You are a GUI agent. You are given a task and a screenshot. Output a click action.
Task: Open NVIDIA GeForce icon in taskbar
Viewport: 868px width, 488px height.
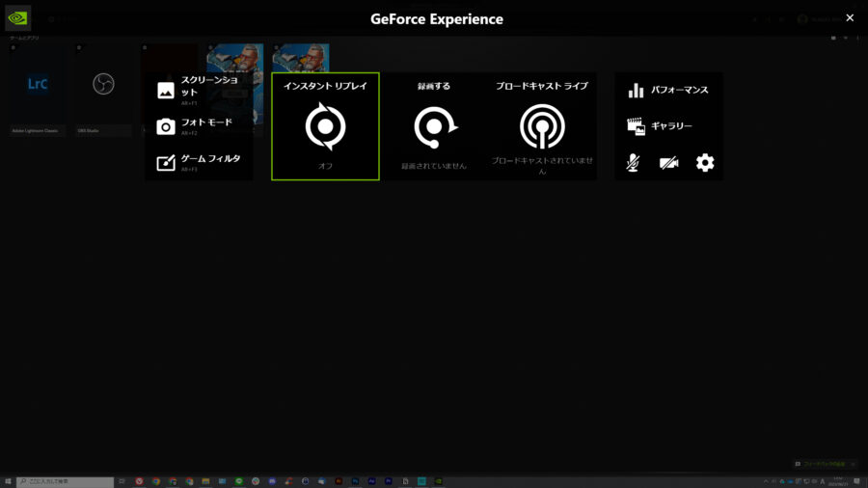(x=439, y=482)
